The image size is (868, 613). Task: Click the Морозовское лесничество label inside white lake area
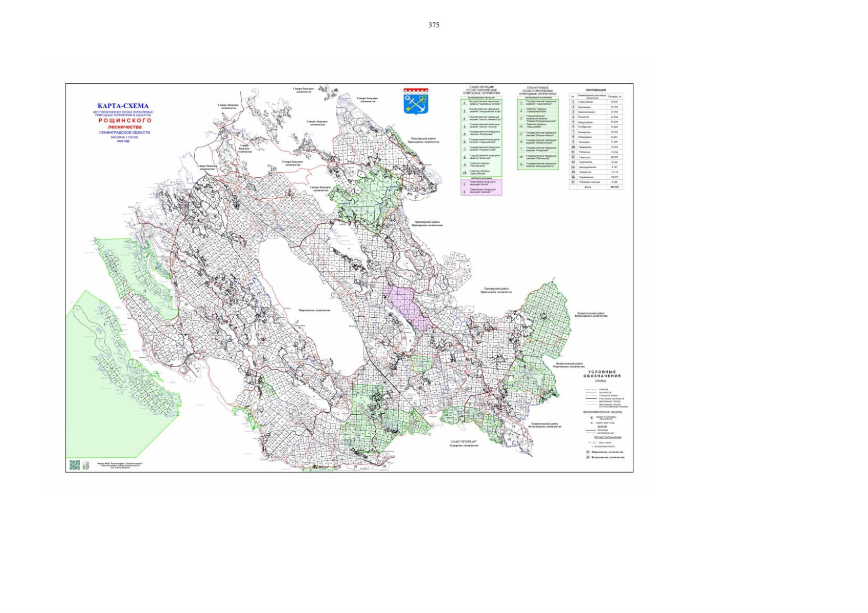pos(314,310)
